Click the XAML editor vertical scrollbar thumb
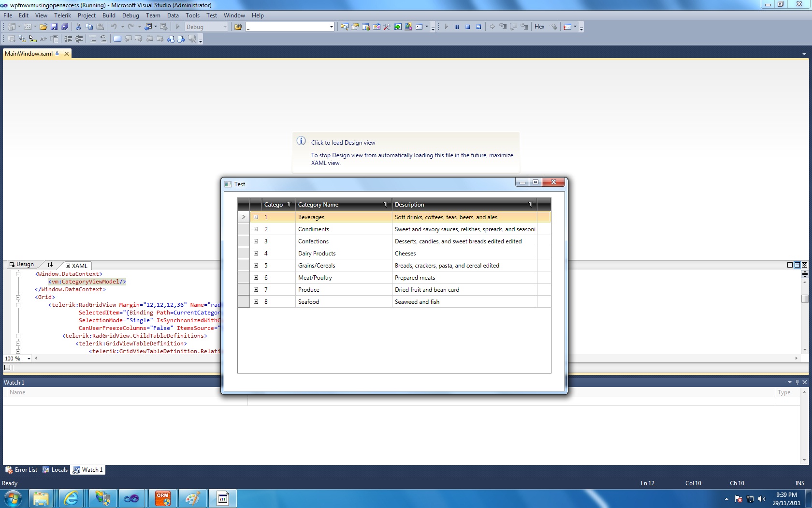The height and width of the screenshot is (508, 812). [805, 299]
